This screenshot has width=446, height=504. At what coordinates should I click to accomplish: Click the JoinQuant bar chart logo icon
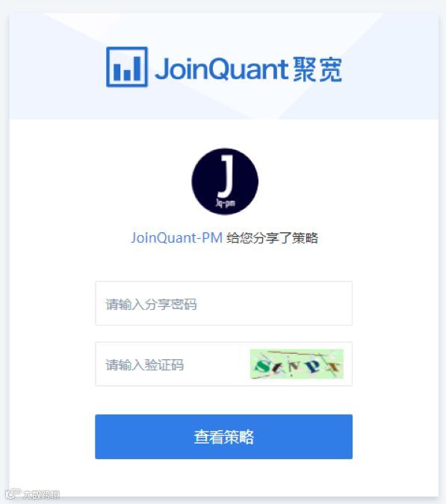[x=127, y=67]
